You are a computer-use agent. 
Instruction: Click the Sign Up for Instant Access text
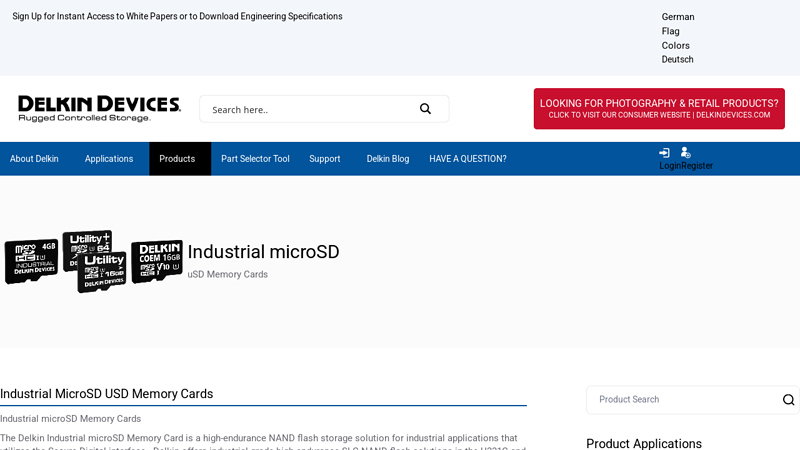pos(177,16)
